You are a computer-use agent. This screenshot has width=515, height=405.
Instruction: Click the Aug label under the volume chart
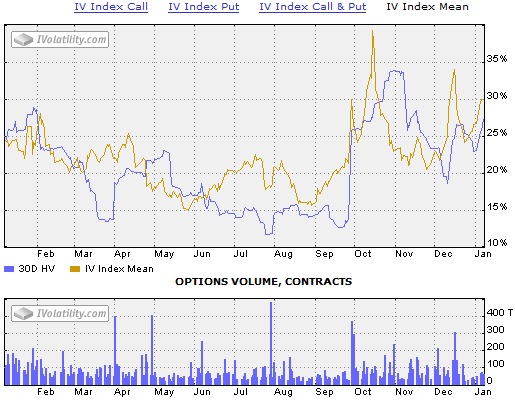tap(283, 392)
